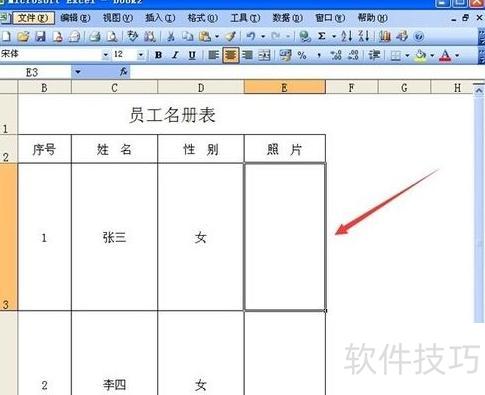Activate the Format Painter brush
Screen dimensions: 485x395
pyautogui.click(x=231, y=36)
